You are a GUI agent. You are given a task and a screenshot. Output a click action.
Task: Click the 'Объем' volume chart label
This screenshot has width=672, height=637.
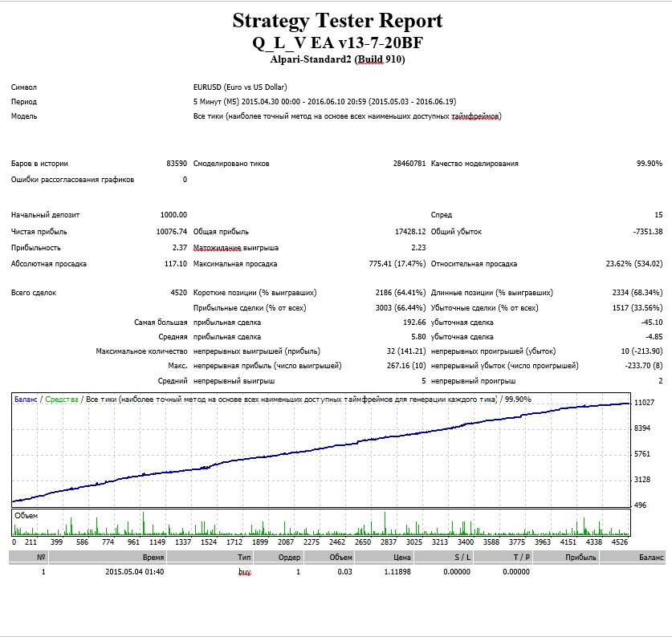(26, 516)
